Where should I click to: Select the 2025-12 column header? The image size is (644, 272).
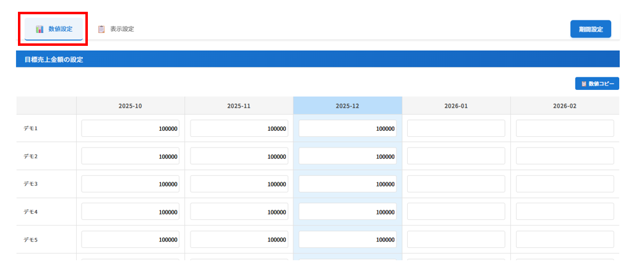[347, 106]
